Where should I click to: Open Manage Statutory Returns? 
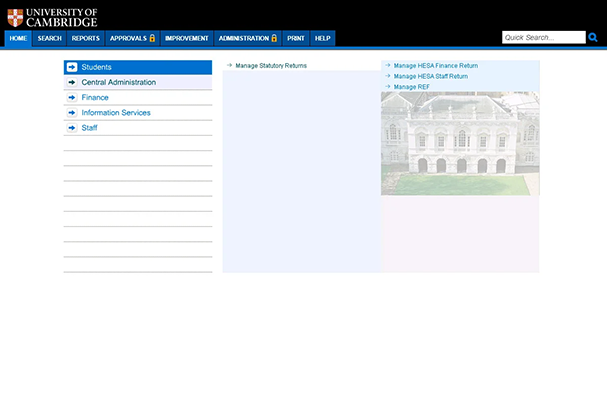271,65
